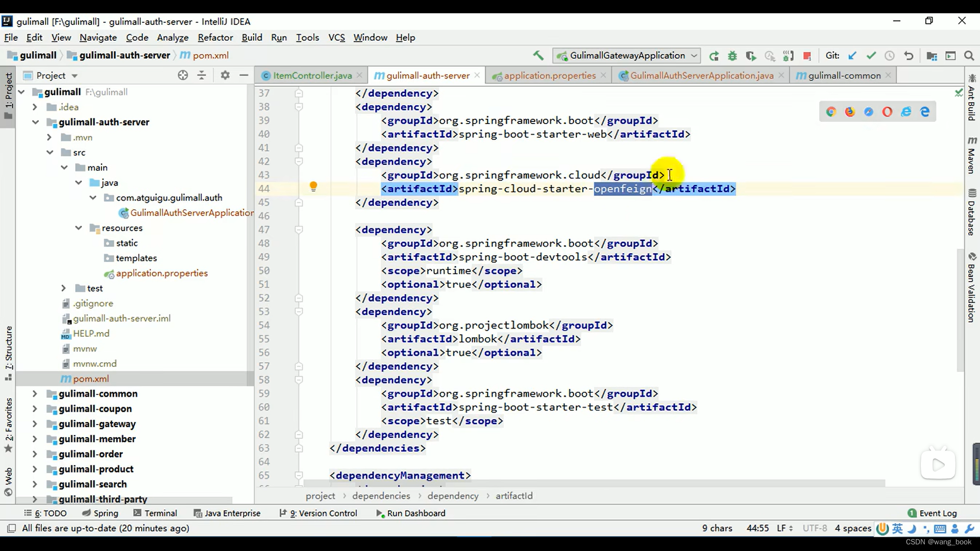Collapse the gulimall-auth-server module

point(35,122)
